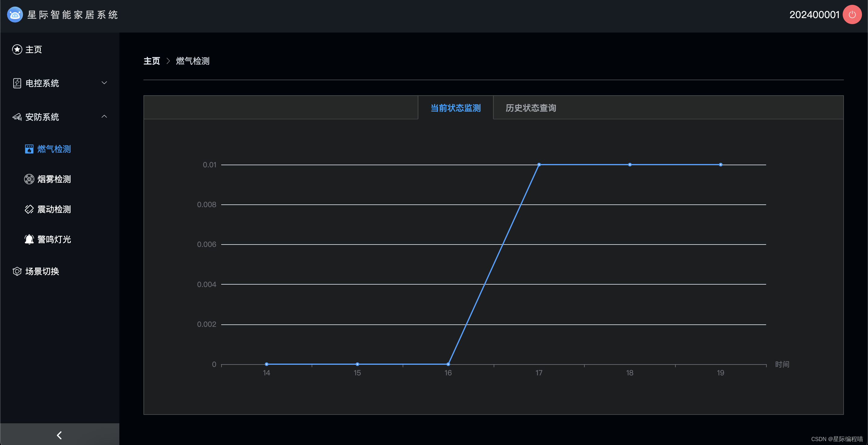Click the star icon beside 主页

[x=17, y=49]
